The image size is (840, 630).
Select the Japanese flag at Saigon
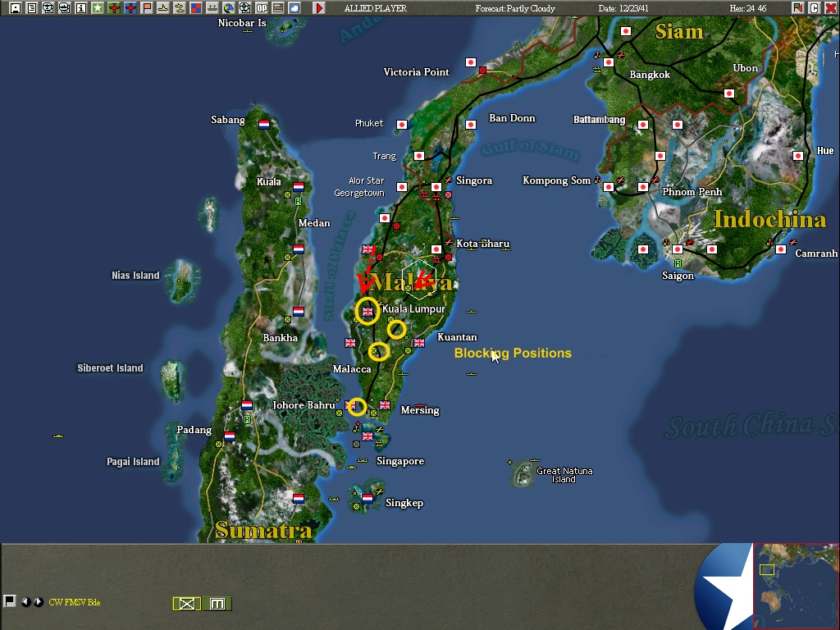678,249
